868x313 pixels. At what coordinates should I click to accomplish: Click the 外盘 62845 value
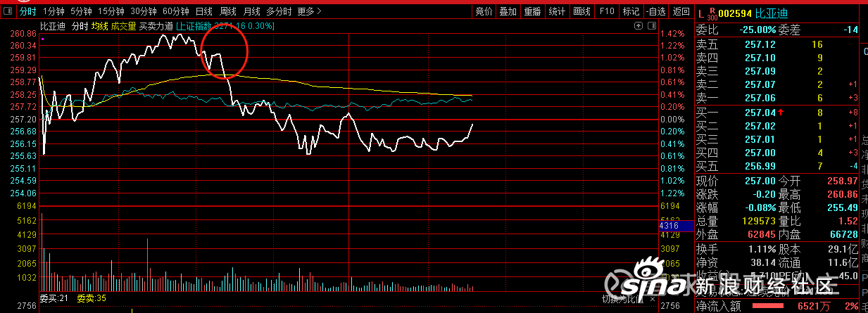click(x=761, y=235)
